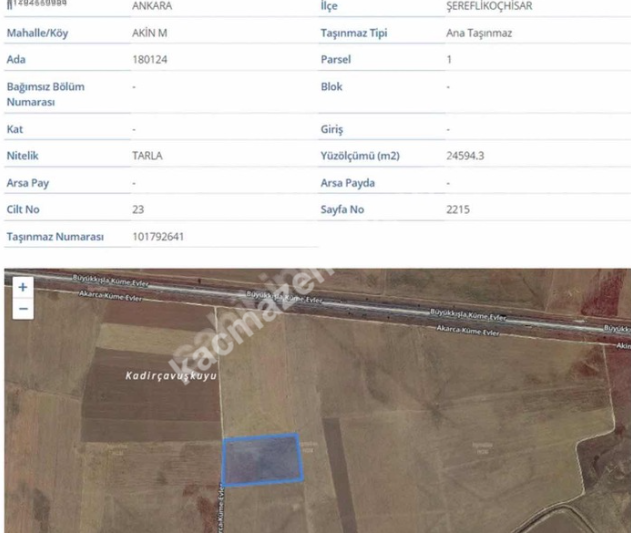Click the AKİN M neighborhood value
This screenshot has width=631, height=533.
coord(150,33)
